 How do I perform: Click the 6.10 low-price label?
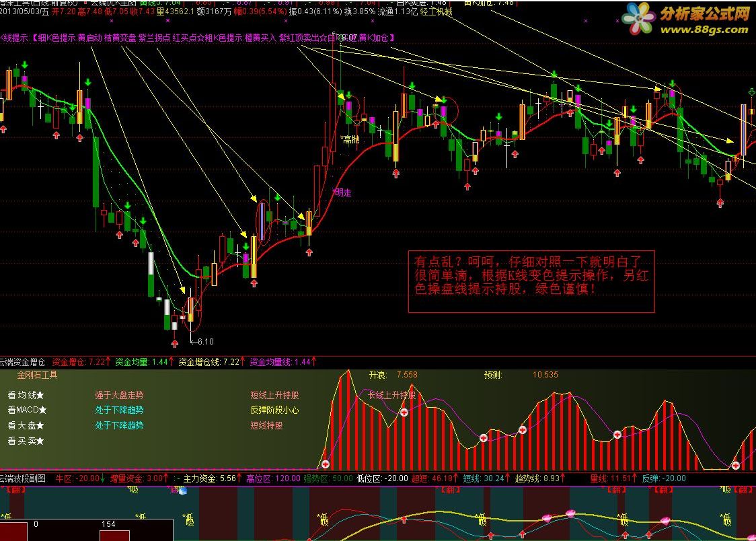205,341
